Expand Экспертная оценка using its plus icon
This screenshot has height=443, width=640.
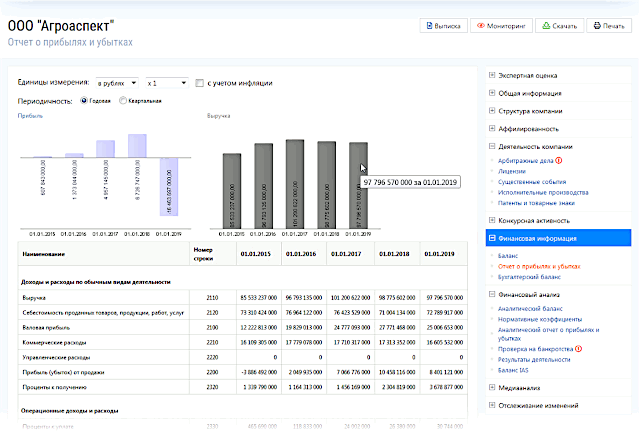pyautogui.click(x=492, y=75)
